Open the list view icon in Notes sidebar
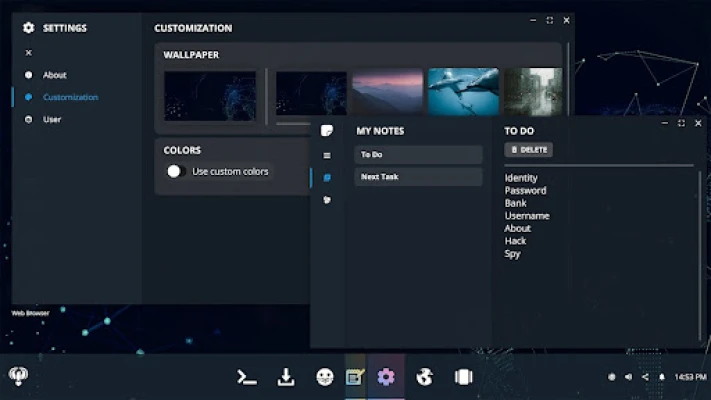Image resolution: width=711 pixels, height=400 pixels. pyautogui.click(x=327, y=156)
